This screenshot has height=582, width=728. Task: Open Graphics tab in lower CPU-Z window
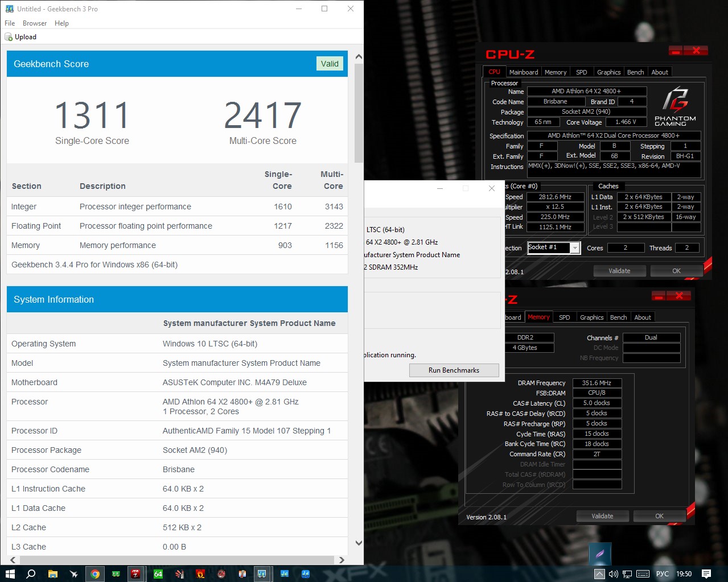[x=591, y=317]
